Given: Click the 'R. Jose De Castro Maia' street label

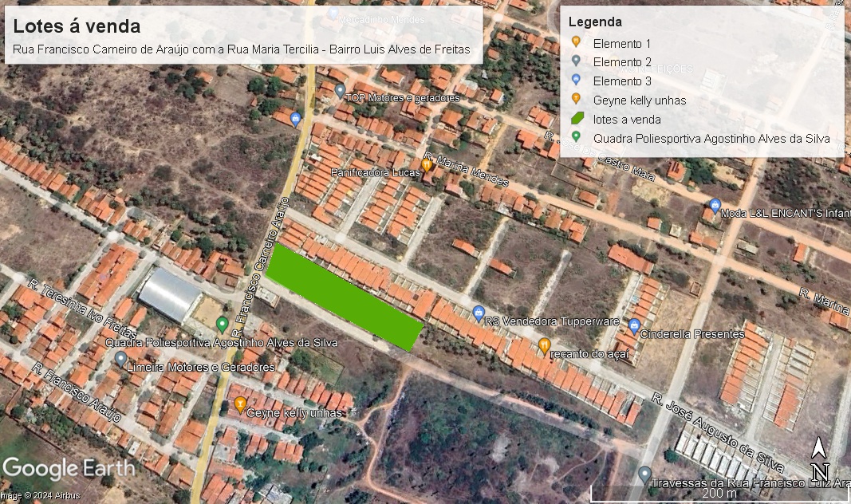Looking at the screenshot, I should pos(600,156).
